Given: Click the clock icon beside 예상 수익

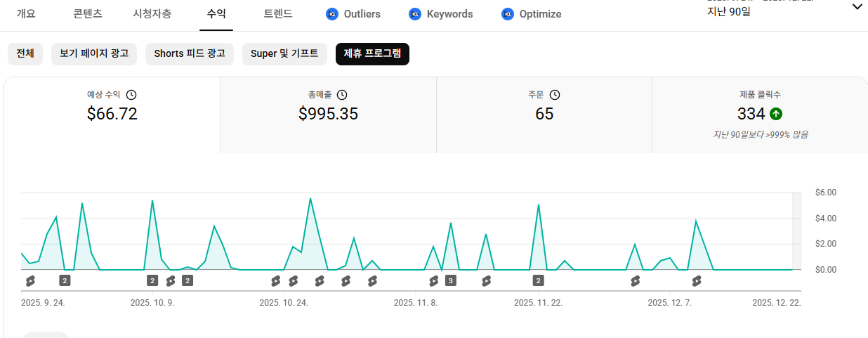Looking at the screenshot, I should coord(131,95).
